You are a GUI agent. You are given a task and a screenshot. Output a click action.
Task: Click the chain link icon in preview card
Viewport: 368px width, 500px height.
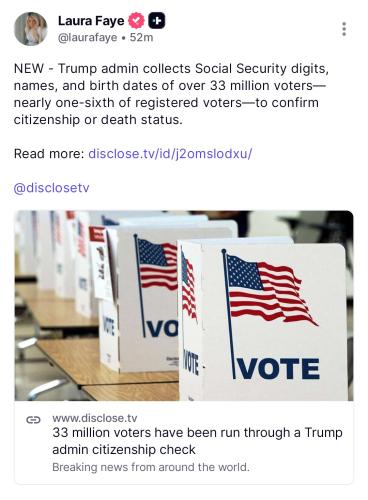33,420
